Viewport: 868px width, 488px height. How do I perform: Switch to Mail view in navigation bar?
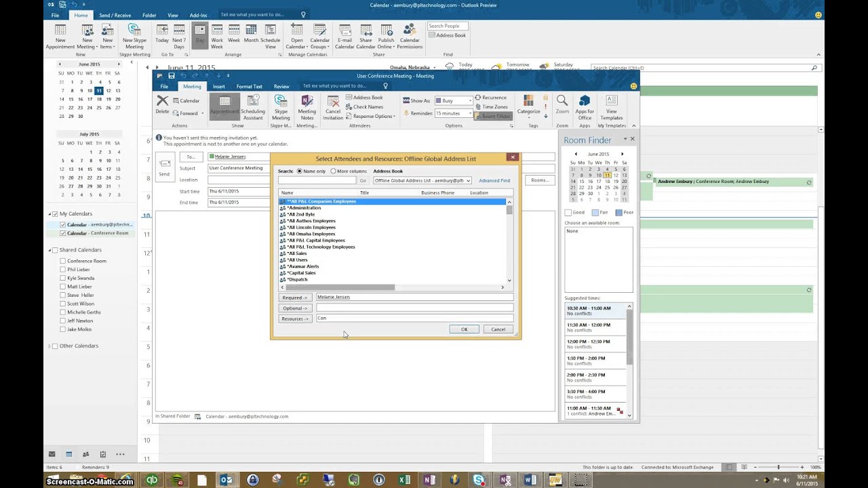pyautogui.click(x=52, y=454)
